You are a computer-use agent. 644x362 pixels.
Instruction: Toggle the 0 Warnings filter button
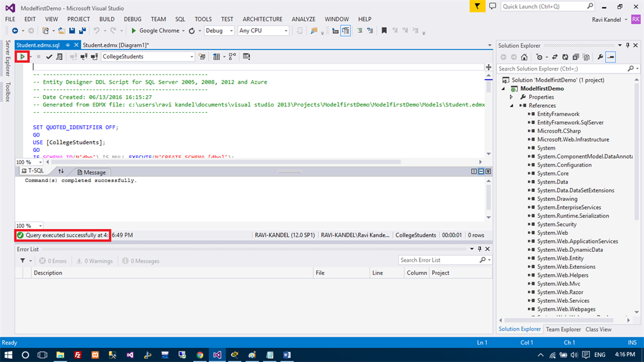coord(95,261)
